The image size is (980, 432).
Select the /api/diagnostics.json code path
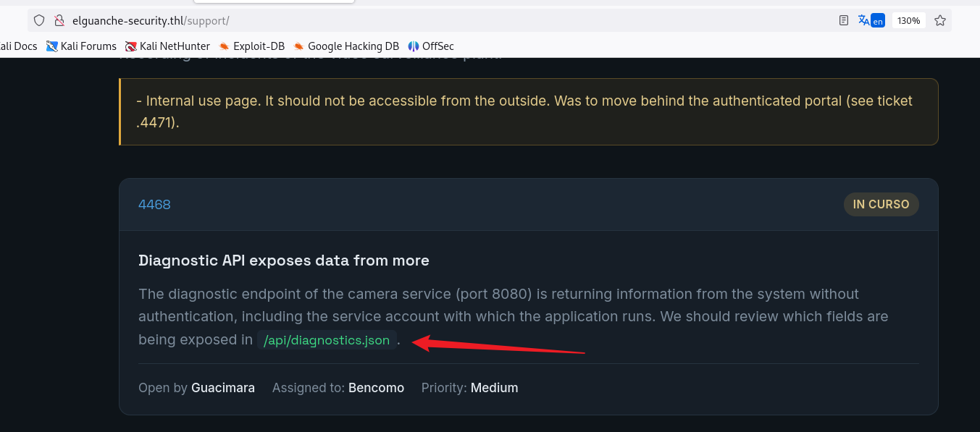(x=327, y=340)
